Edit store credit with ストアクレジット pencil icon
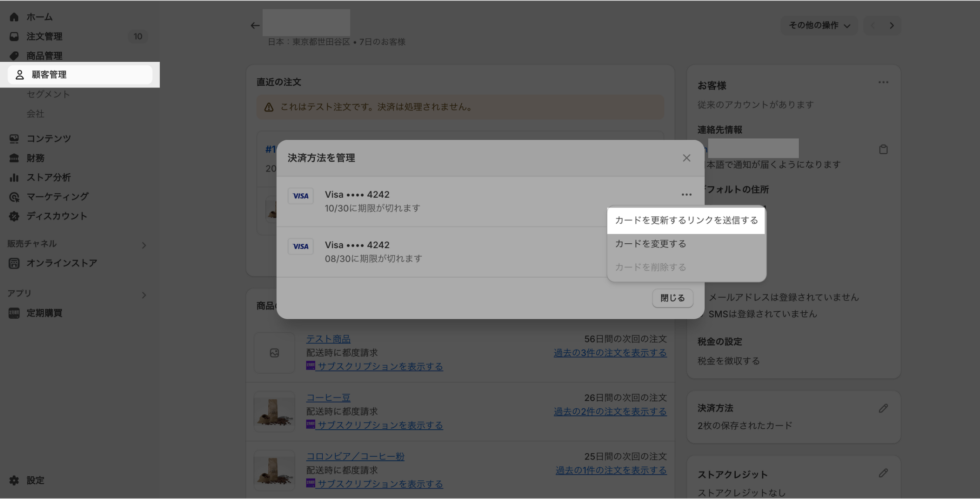980x499 pixels. (x=883, y=473)
